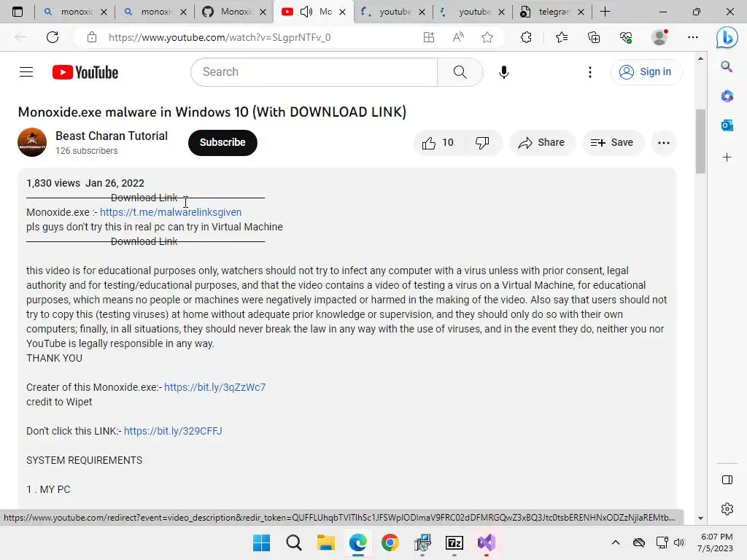747x560 pixels.
Task: Open Browser essentials heart icon
Action: (x=625, y=37)
